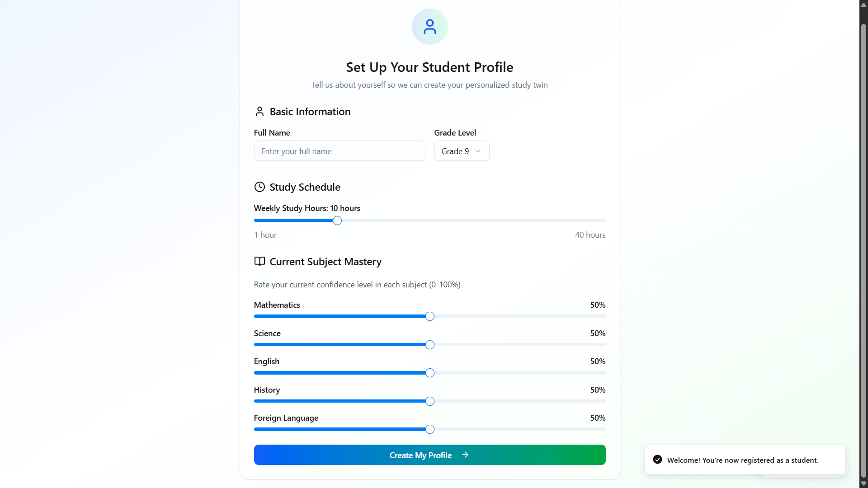Open the Grade Level dropdown
868x488 pixels.
461,151
